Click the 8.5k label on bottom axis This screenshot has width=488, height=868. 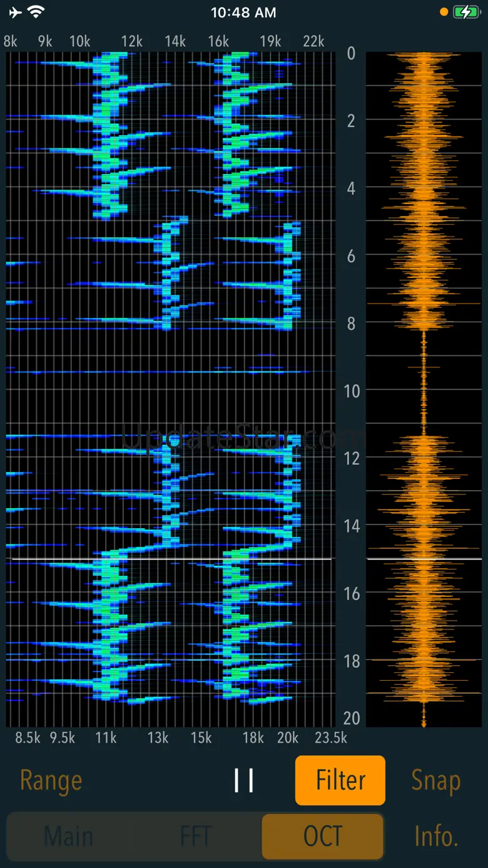point(28,738)
